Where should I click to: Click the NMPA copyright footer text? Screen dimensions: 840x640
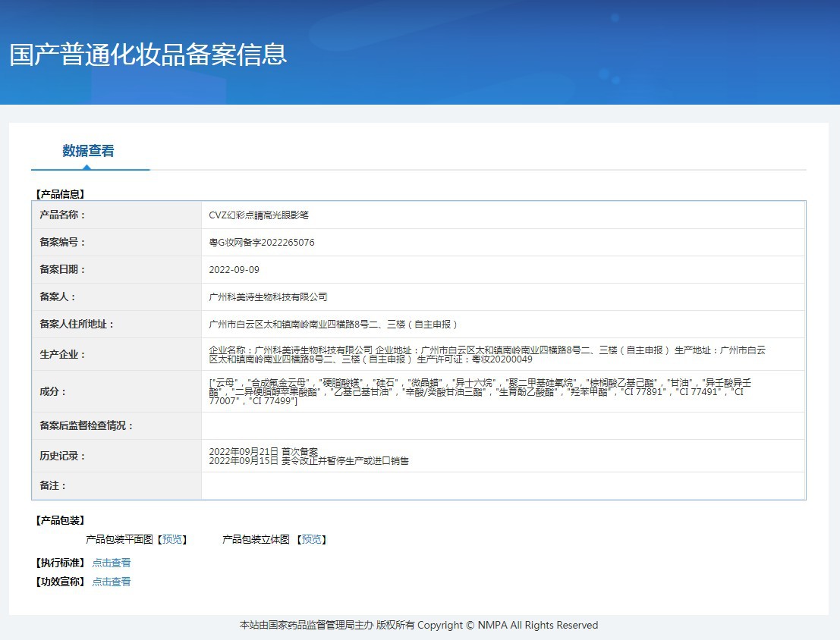[419, 626]
